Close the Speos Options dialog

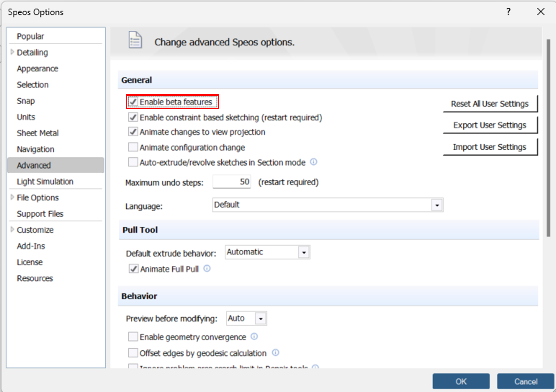[540, 11]
